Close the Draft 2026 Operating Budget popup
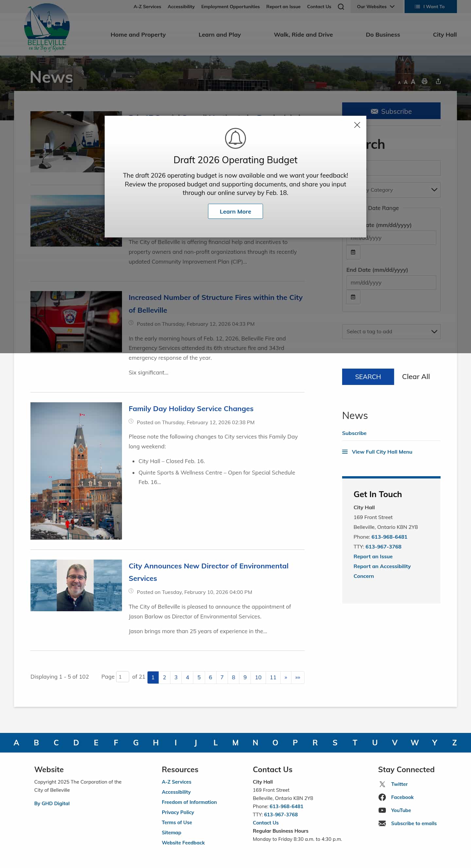471x868 pixels. tap(357, 125)
